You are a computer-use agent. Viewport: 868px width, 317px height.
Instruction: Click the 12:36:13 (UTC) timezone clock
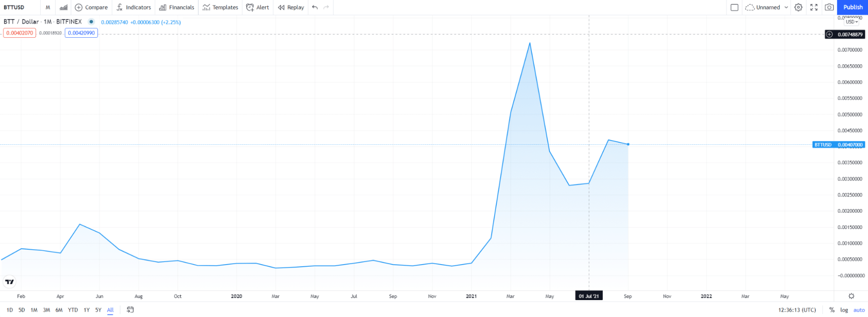(797, 310)
